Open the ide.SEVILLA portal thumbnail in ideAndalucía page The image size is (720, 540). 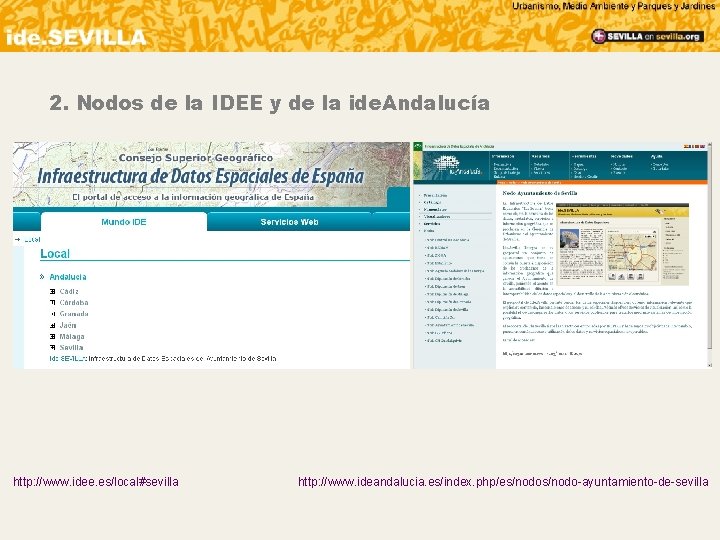(622, 244)
